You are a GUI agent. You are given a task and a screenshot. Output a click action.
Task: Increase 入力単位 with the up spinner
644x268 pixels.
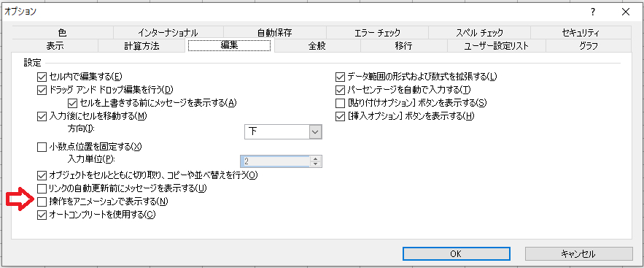tap(315, 158)
